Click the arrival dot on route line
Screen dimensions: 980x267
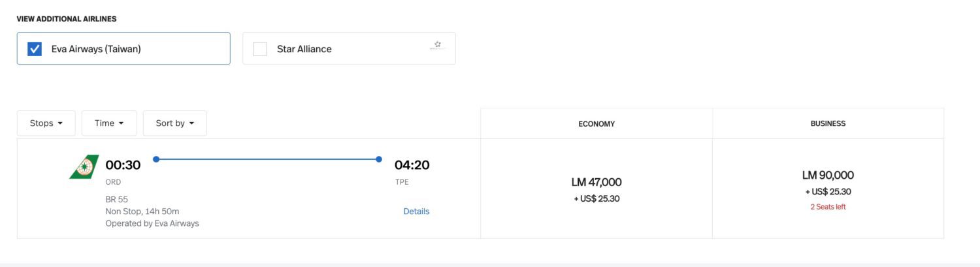379,159
